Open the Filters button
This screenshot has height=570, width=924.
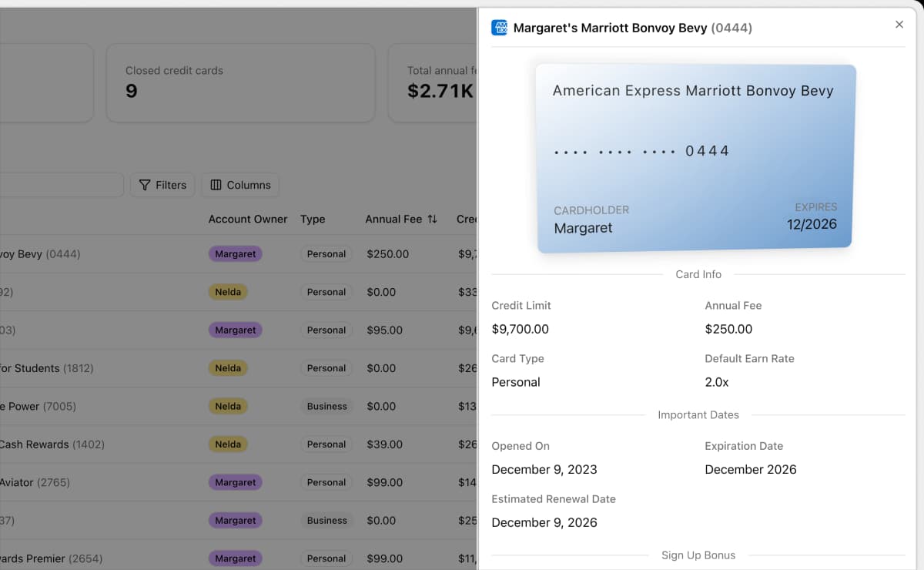[162, 185]
